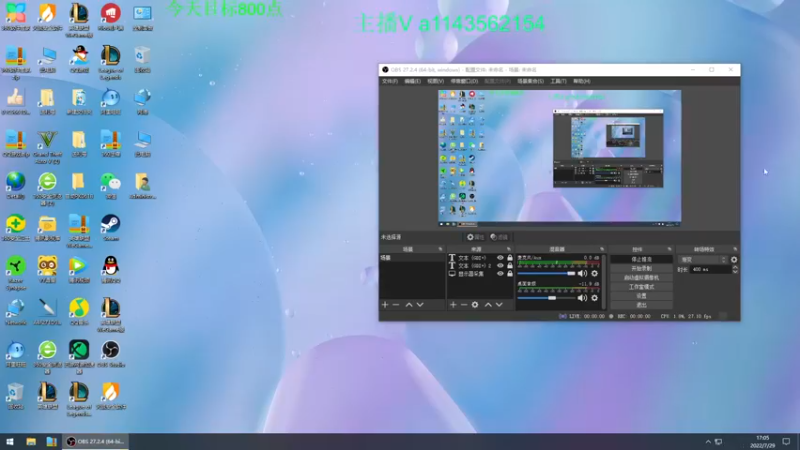Screen dimensions: 800x450
Task: Move source up in Sources panel
Action: pos(488,305)
